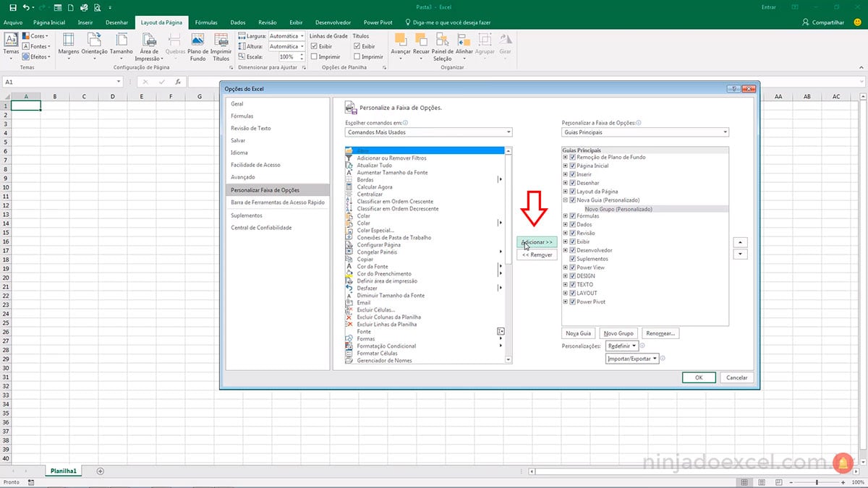Click the Adicionar >> button

(x=537, y=242)
